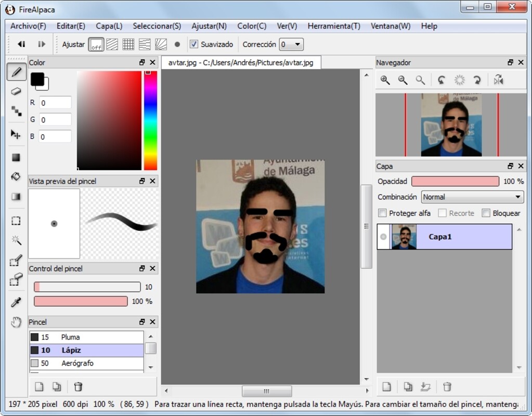Uncheck the Suavizado checkbox
The height and width of the screenshot is (416, 532).
coord(194,45)
